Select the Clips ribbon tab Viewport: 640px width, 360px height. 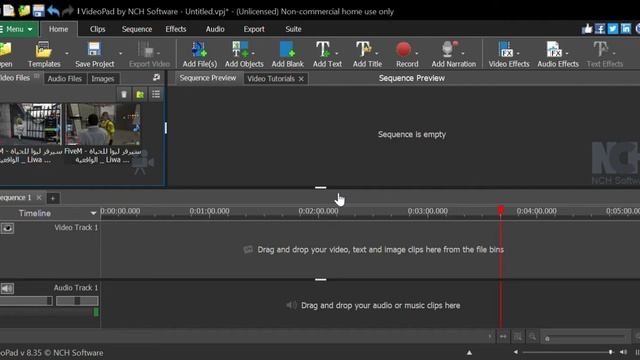[98, 29]
